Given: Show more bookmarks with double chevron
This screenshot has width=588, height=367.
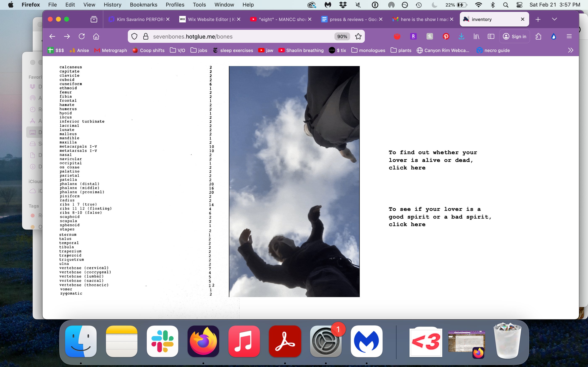Looking at the screenshot, I should (x=571, y=50).
